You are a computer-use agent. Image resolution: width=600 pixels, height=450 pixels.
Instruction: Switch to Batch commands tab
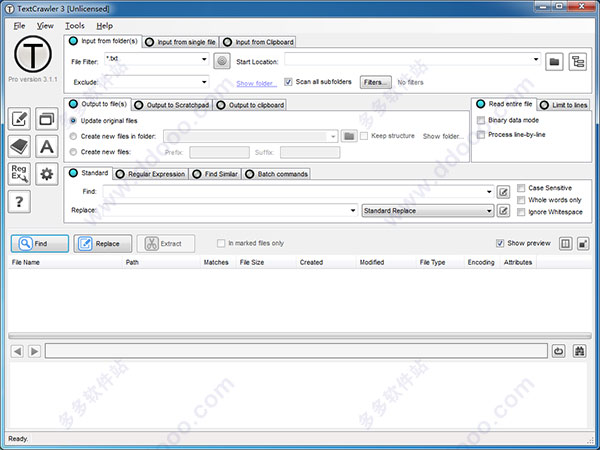coord(277,174)
